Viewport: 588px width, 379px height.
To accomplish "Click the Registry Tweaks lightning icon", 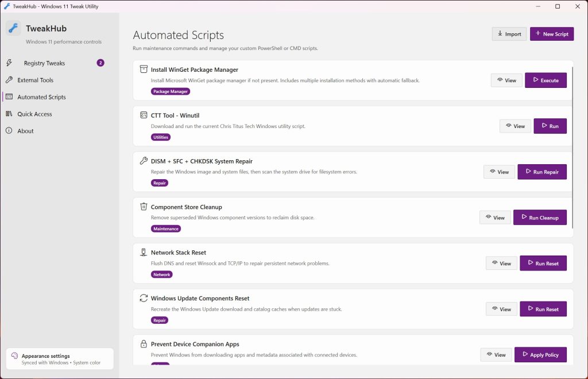I will (x=9, y=63).
